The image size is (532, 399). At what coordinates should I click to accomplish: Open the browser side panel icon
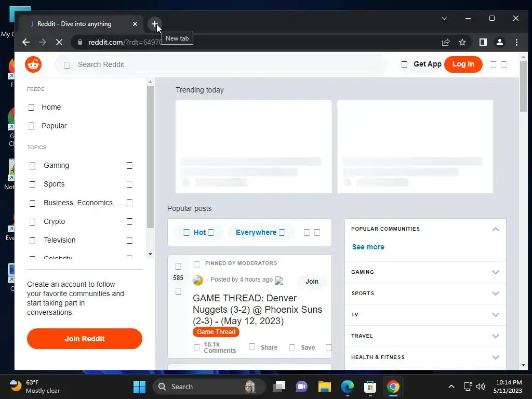[483, 42]
